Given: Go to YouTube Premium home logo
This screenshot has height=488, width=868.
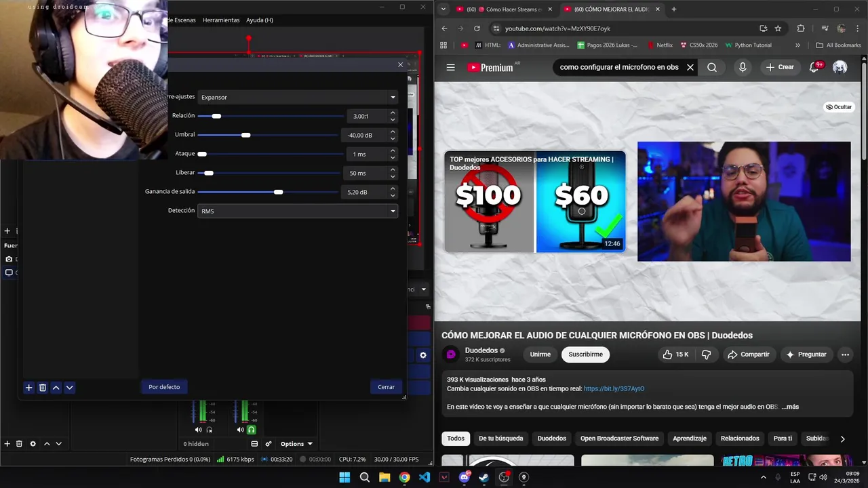Looking at the screenshot, I should tap(490, 67).
